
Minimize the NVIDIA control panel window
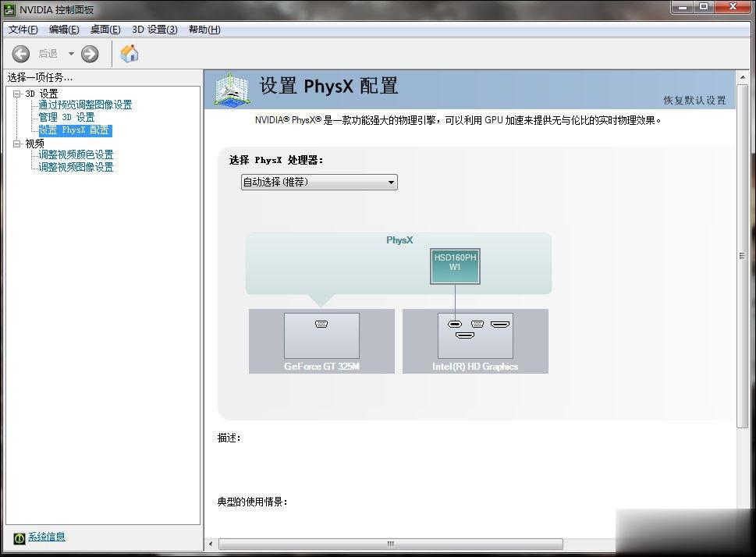[x=682, y=7]
